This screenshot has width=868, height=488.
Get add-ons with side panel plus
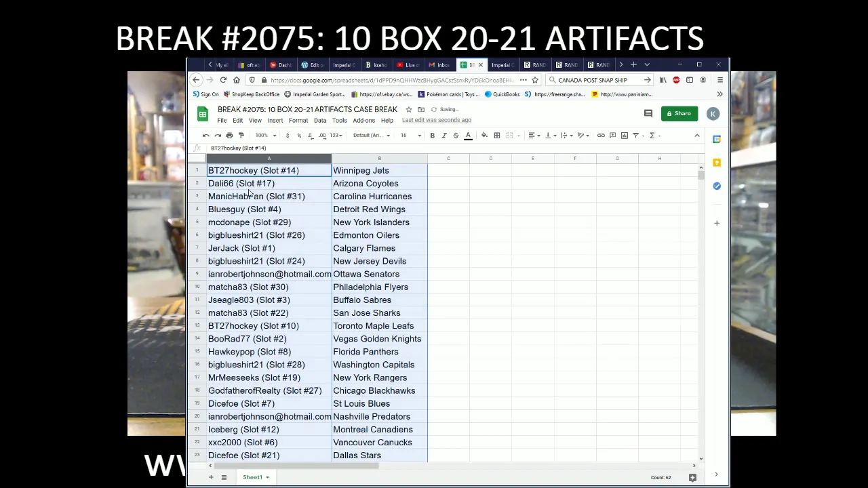pyautogui.click(x=717, y=223)
